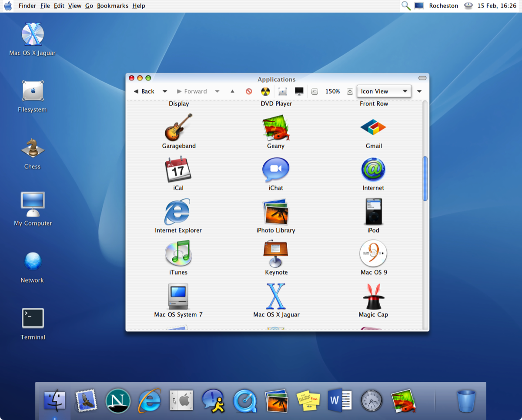Open the Keynote app icon
This screenshot has height=420, width=522.
click(x=276, y=254)
